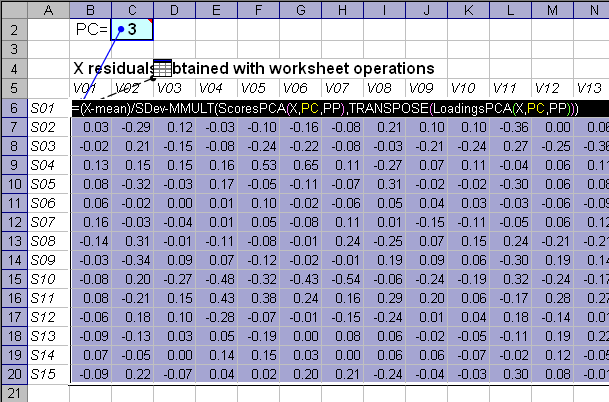Click the red comment indicator on cell C2
The height and width of the screenshot is (402, 609).
point(150,21)
